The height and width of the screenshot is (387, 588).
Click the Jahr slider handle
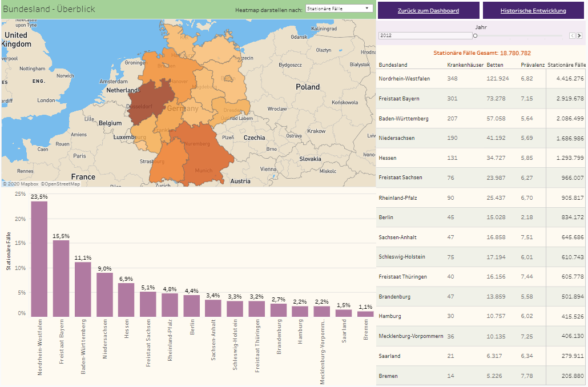(x=475, y=35)
